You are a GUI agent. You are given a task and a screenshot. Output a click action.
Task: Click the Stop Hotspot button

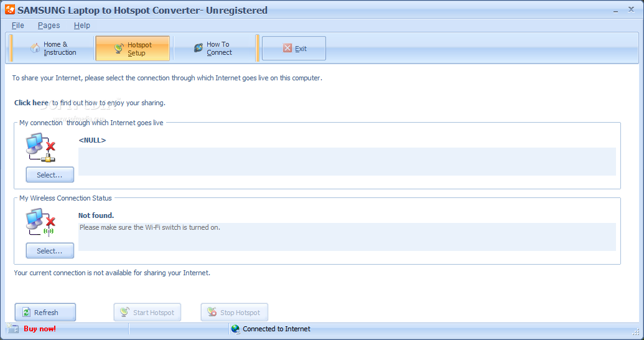pyautogui.click(x=235, y=313)
